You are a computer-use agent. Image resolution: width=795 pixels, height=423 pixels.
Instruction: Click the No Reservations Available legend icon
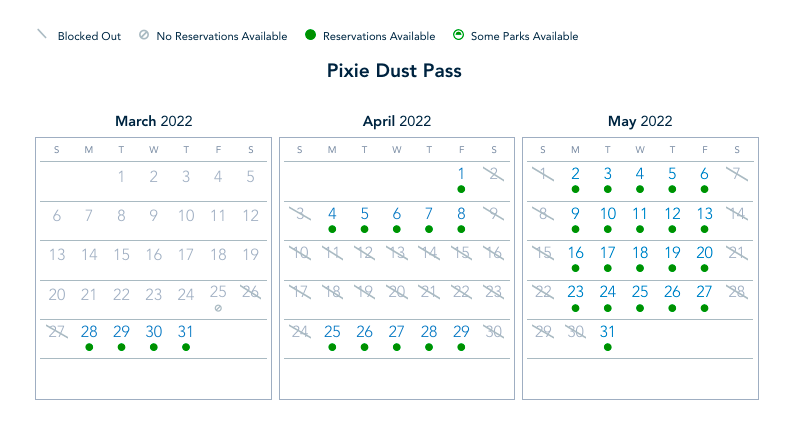pyautogui.click(x=144, y=36)
